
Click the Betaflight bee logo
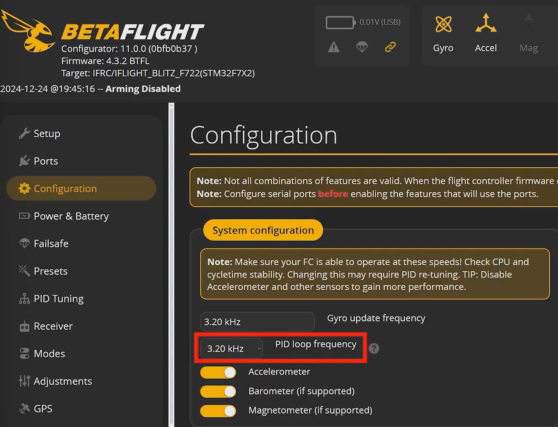point(28,31)
